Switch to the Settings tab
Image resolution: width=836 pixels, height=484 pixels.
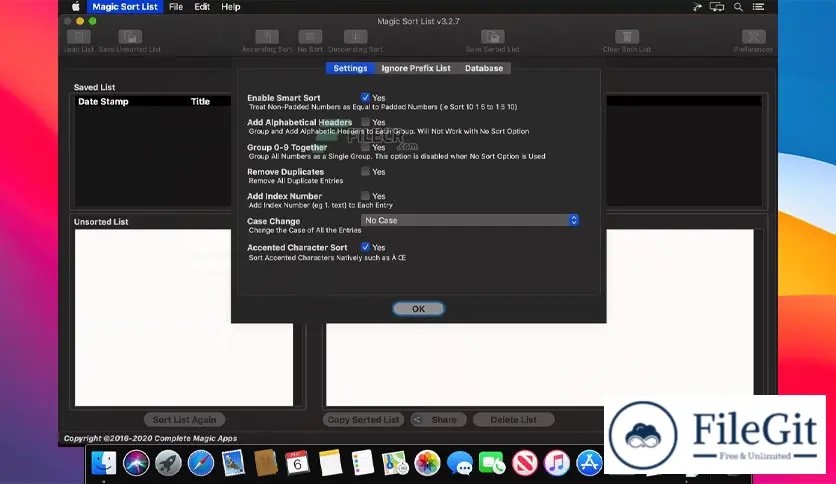pyautogui.click(x=350, y=68)
